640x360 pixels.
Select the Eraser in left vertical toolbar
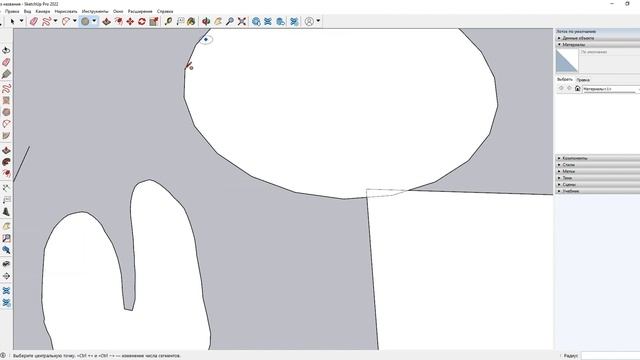point(6,62)
